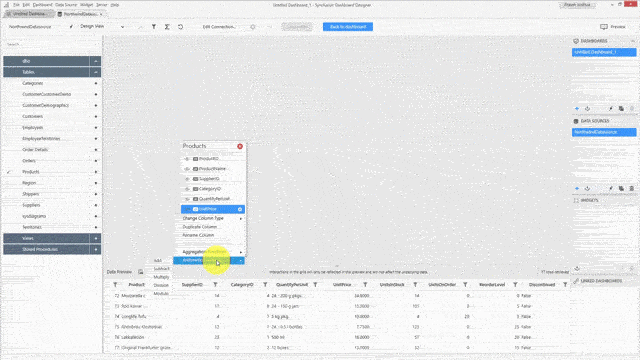Image resolution: width=640 pixels, height=360 pixels.
Task: Open the Data Source menu
Action: pos(66,5)
